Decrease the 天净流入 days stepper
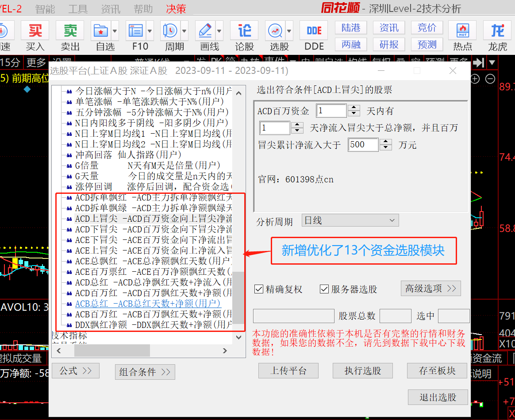Viewport: 515px width, 420px height. 297,131
